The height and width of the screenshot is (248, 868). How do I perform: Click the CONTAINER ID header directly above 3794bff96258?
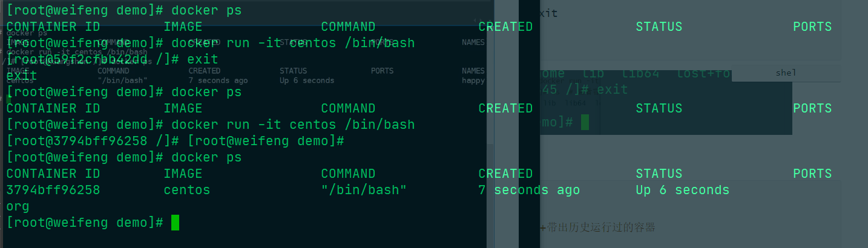(x=53, y=174)
